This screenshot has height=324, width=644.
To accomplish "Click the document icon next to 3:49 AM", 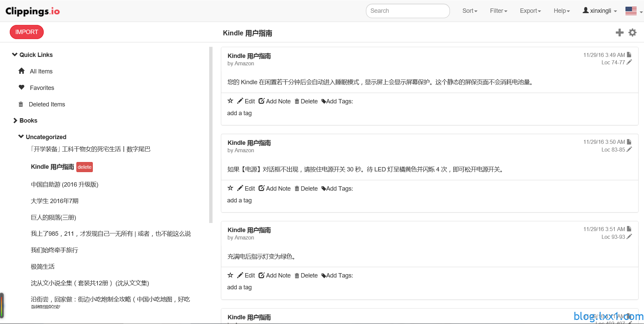I will coord(629,55).
